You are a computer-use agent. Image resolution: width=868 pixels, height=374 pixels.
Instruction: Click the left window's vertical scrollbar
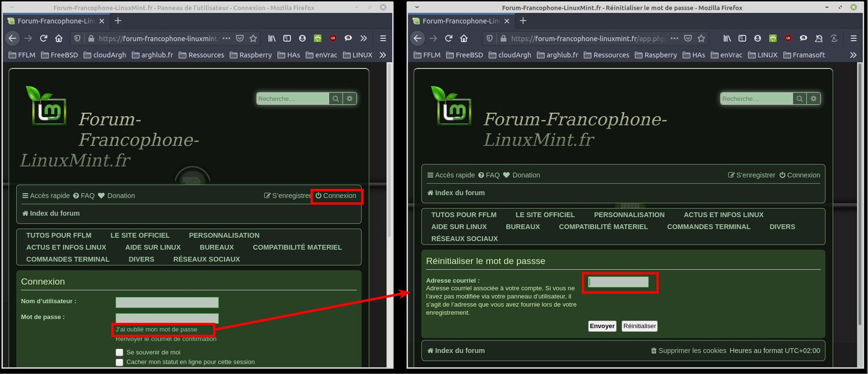click(389, 150)
